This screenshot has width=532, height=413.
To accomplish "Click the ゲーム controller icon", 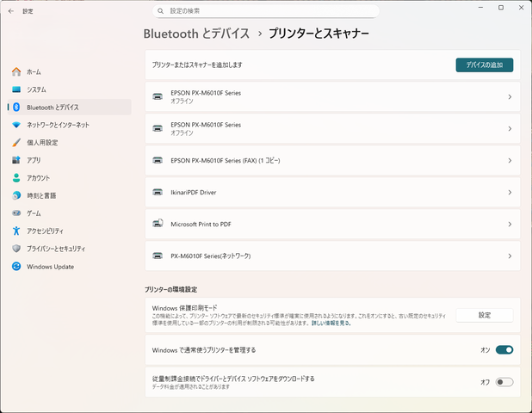I will (16, 213).
